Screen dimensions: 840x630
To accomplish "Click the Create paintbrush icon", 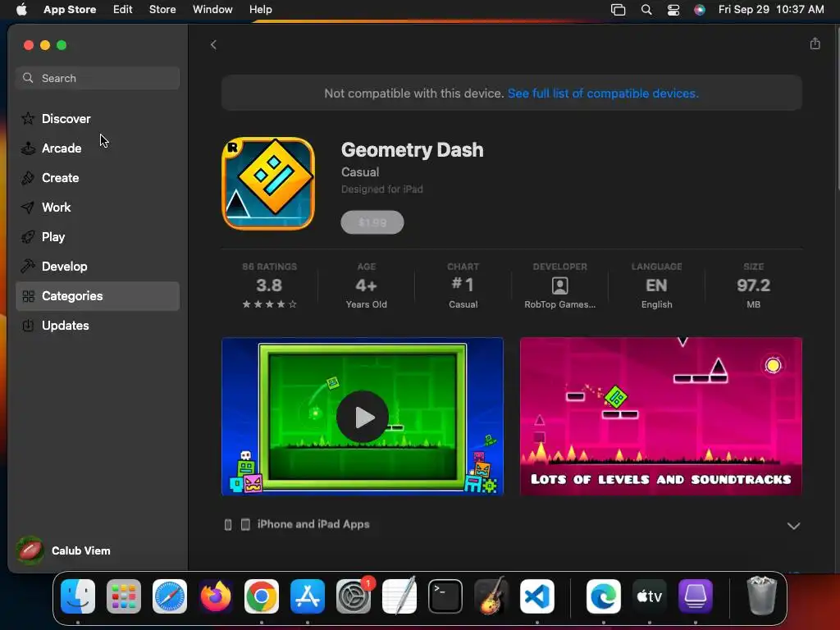I will [x=28, y=178].
